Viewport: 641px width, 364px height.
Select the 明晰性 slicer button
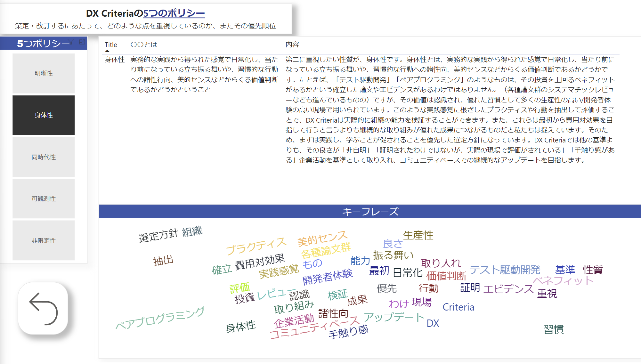[x=44, y=73]
